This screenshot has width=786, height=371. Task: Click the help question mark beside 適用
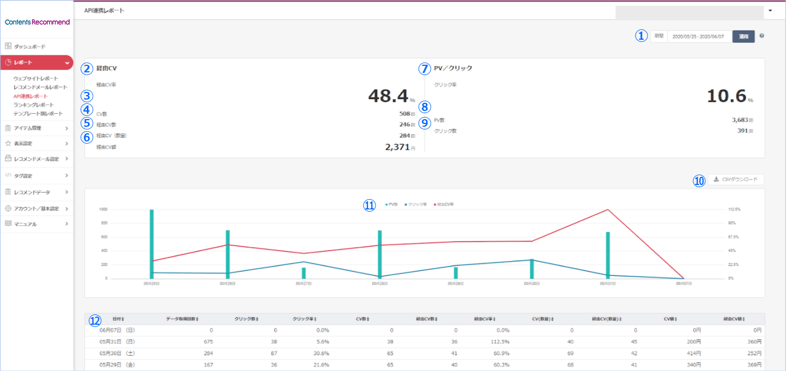pos(761,36)
